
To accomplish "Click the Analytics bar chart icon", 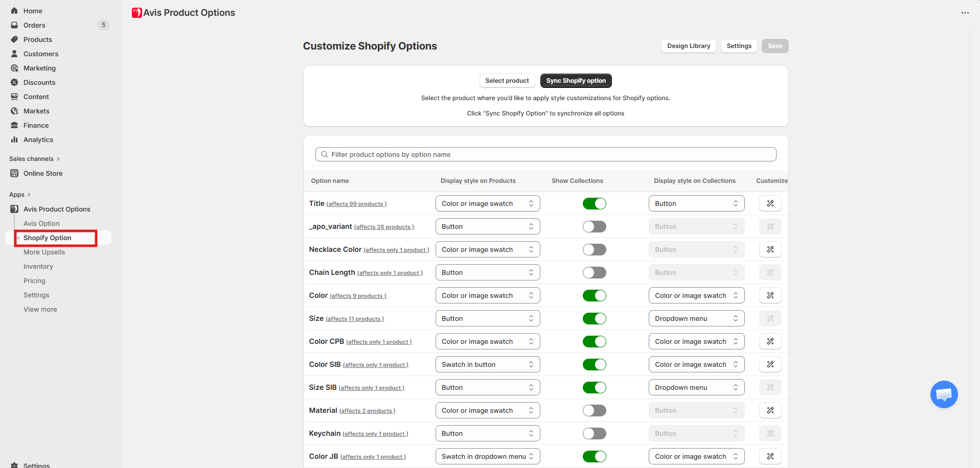I will click(x=14, y=139).
